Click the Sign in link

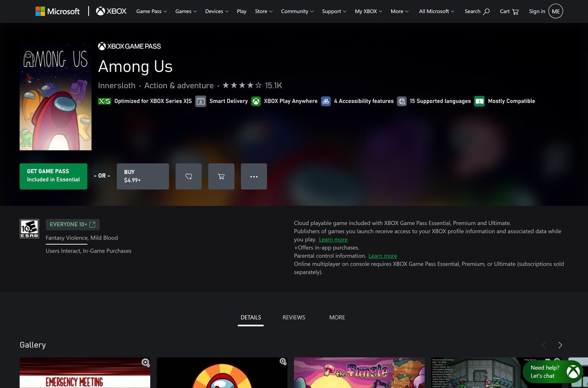pyautogui.click(x=537, y=11)
